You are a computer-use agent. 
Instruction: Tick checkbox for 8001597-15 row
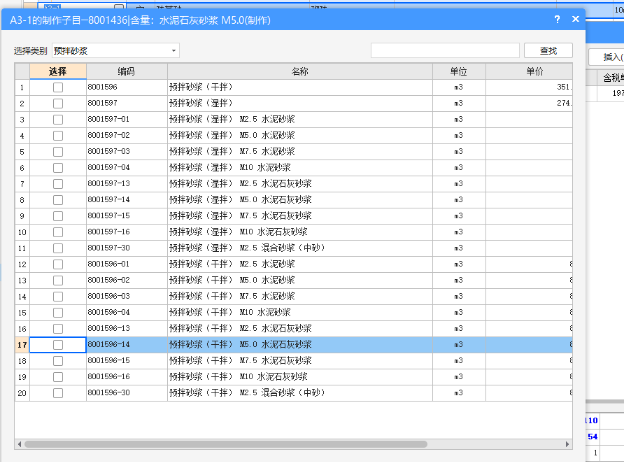[x=58, y=216]
